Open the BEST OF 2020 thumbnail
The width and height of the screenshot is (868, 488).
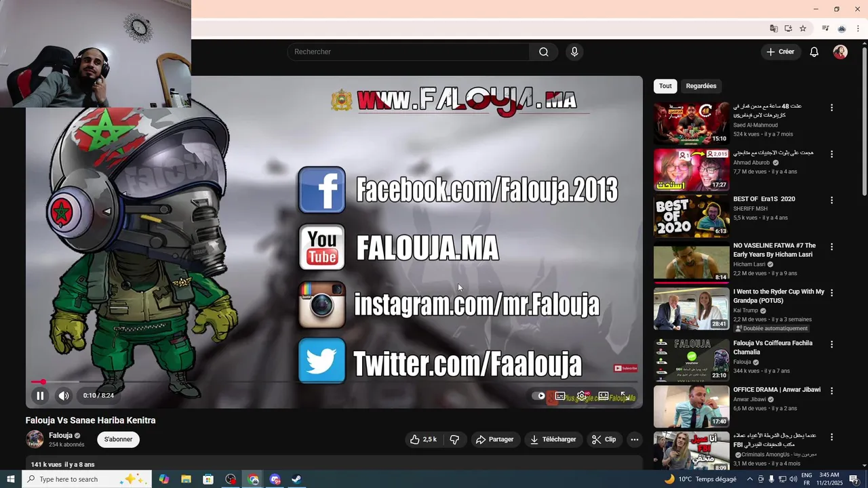[691, 216]
